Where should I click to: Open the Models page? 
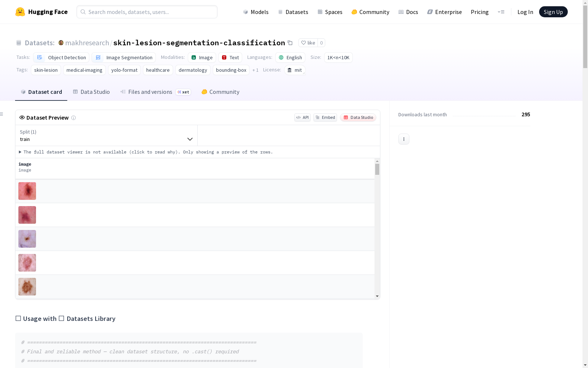tap(256, 12)
